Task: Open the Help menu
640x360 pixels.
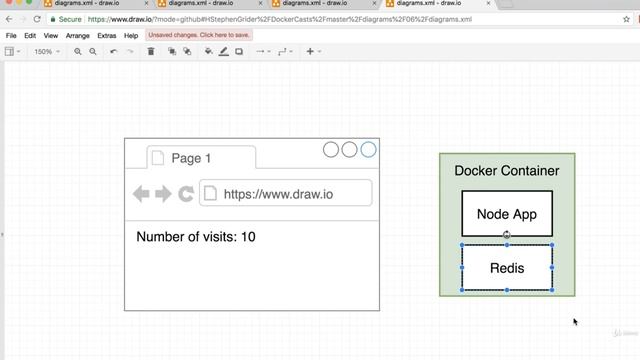Action: 131,36
